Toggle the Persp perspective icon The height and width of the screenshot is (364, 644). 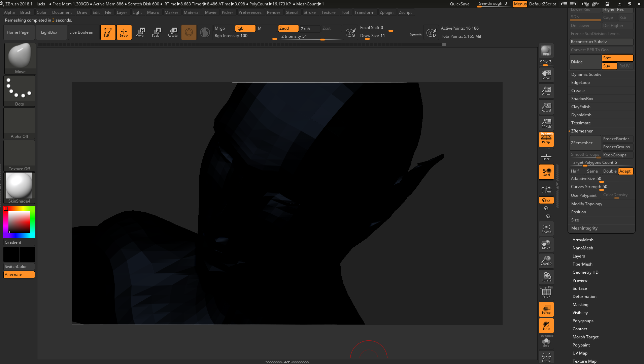tap(546, 139)
